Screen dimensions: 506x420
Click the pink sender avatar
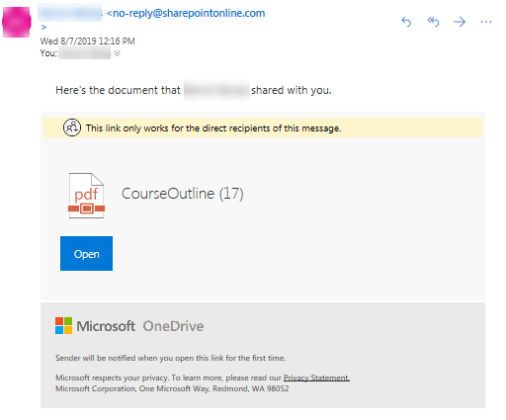pyautogui.click(x=17, y=22)
